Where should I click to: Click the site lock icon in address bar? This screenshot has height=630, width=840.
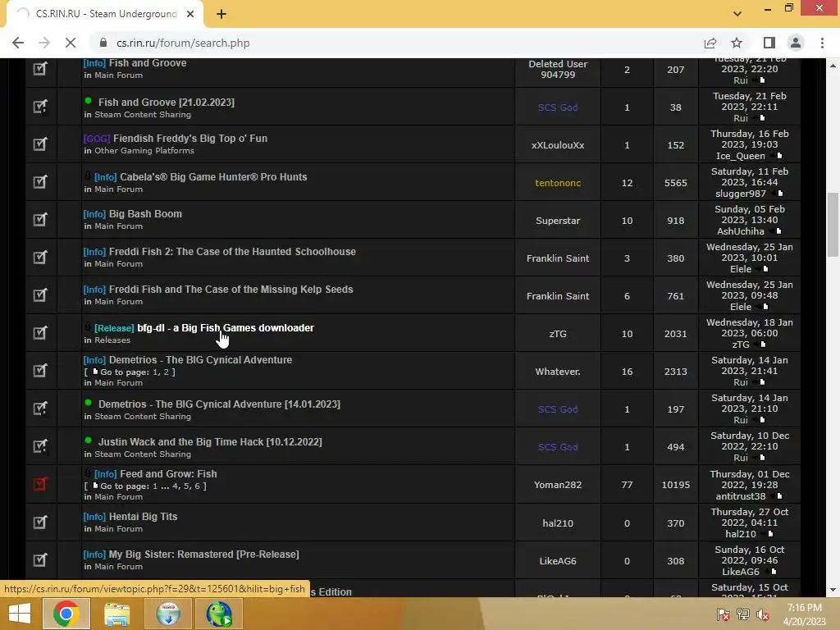103,43
